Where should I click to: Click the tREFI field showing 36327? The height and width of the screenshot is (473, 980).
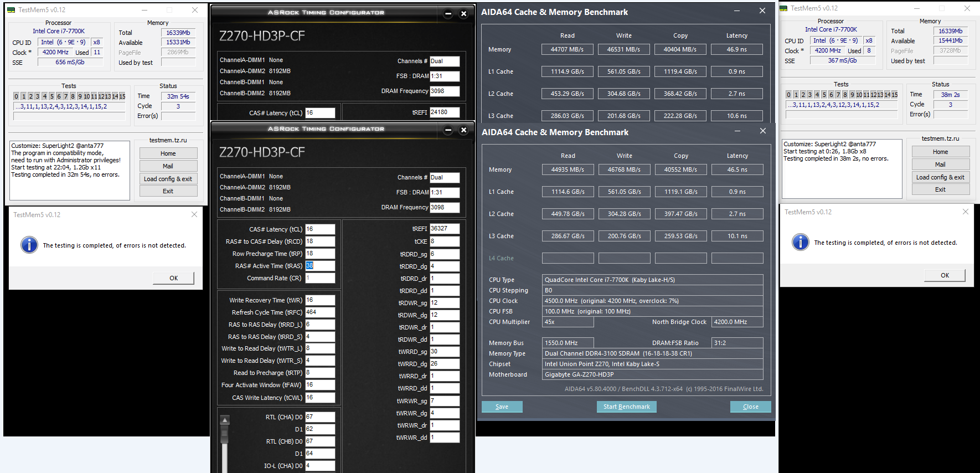(x=445, y=229)
